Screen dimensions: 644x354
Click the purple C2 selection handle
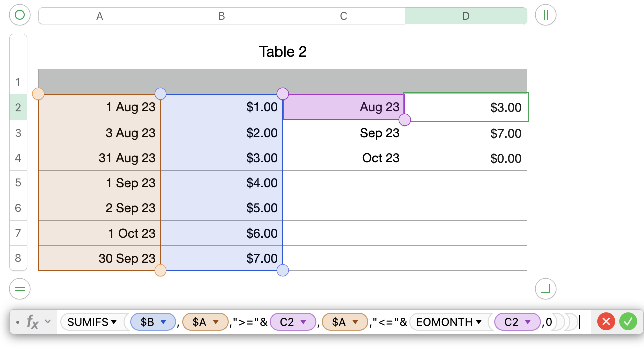click(405, 120)
